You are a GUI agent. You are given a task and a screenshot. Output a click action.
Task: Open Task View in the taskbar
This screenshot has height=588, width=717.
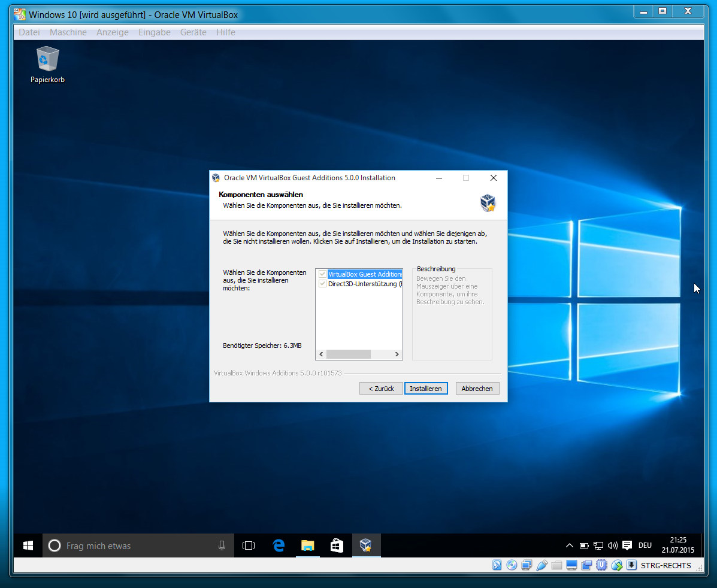[x=249, y=545]
